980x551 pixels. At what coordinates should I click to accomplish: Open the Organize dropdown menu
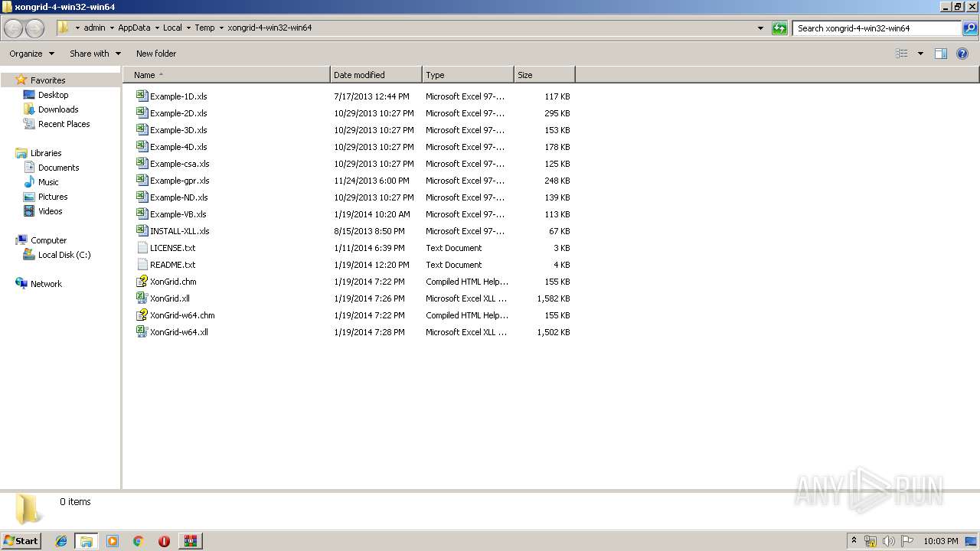(32, 54)
